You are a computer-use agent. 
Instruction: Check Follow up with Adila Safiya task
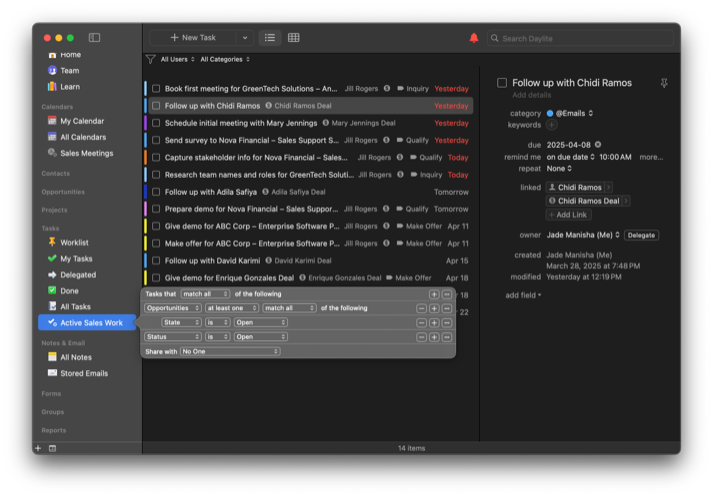(x=156, y=192)
